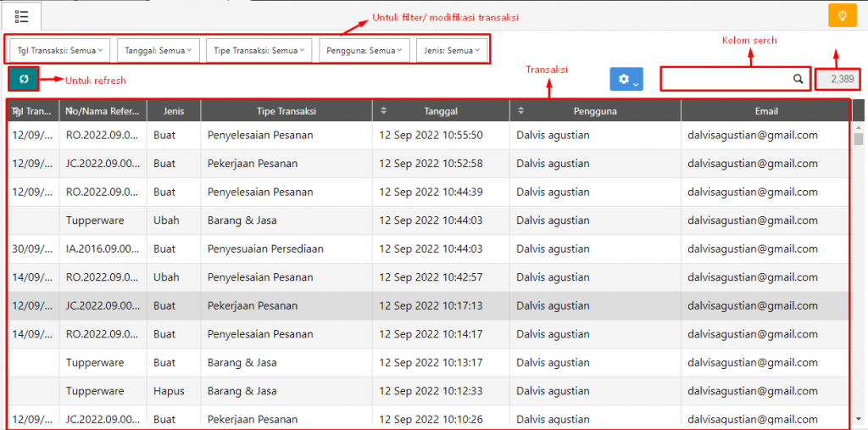This screenshot has height=430, width=868.
Task: Select the row dated 12 Sep 2022 10:42:57
Action: [x=428, y=277]
